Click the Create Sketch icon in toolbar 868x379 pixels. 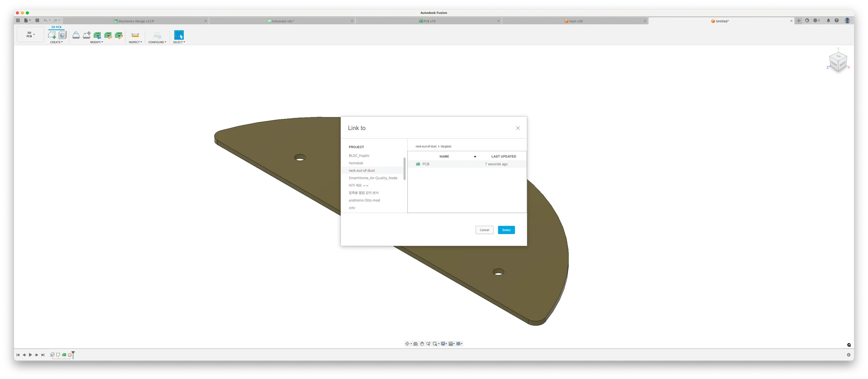52,35
